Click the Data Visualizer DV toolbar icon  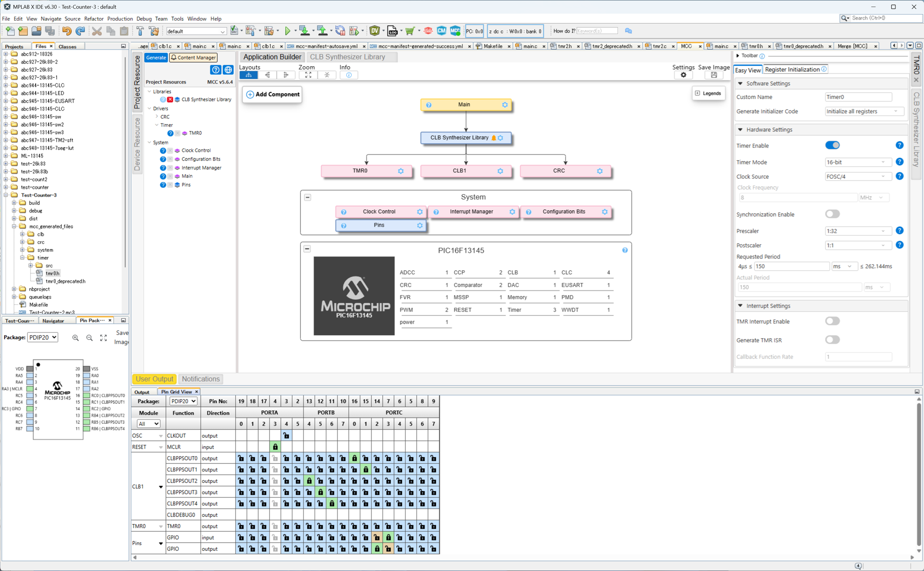point(374,31)
